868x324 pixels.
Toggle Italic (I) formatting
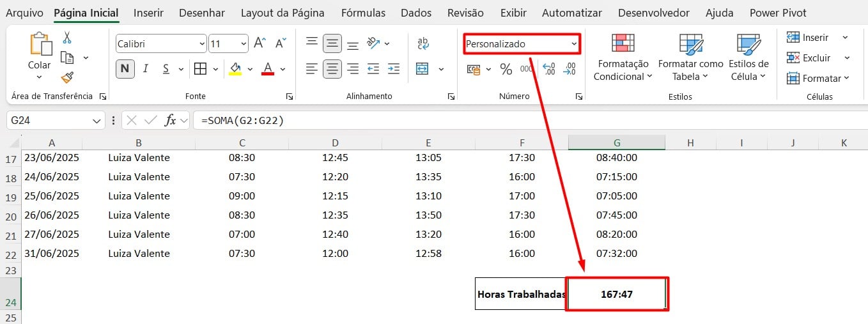(x=146, y=68)
